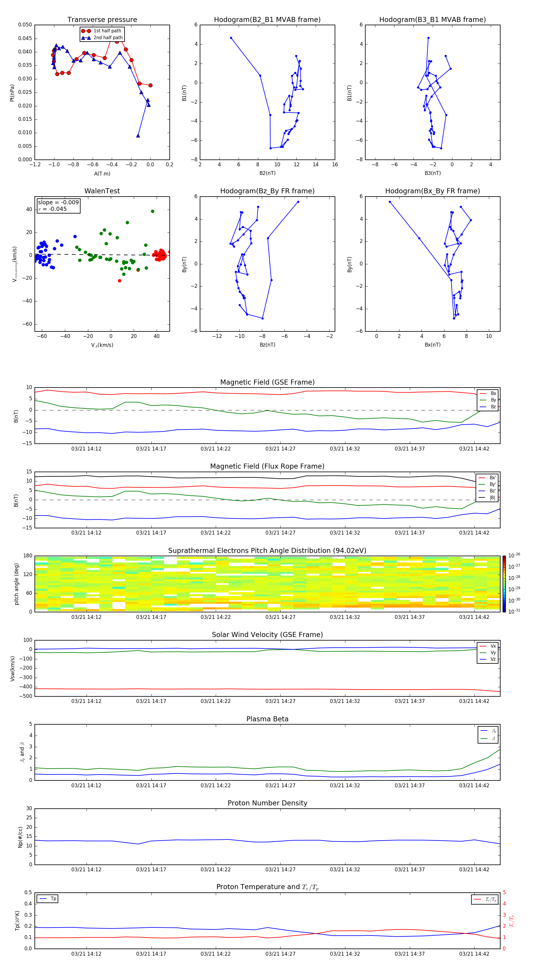Image resolution: width=535 pixels, height=980 pixels.
Task: Click '03/21 14:27' tick under Proton Temperature panel
Action: [x=280, y=954]
